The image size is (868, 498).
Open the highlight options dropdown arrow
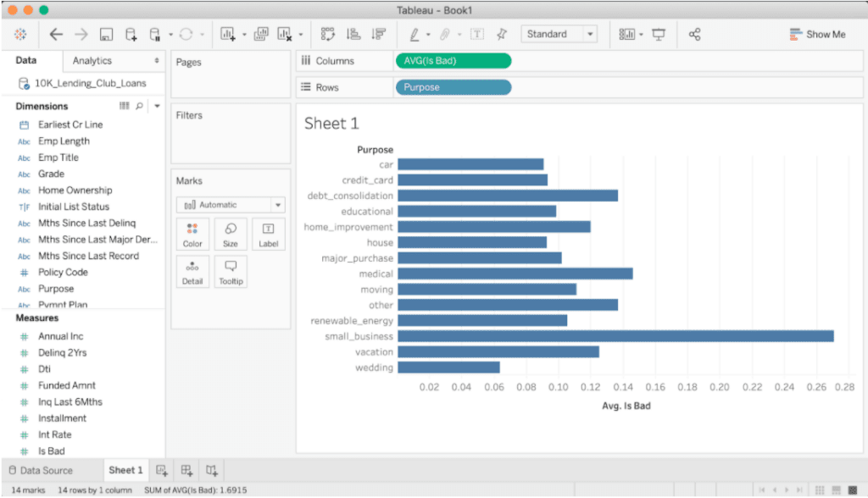(x=428, y=35)
